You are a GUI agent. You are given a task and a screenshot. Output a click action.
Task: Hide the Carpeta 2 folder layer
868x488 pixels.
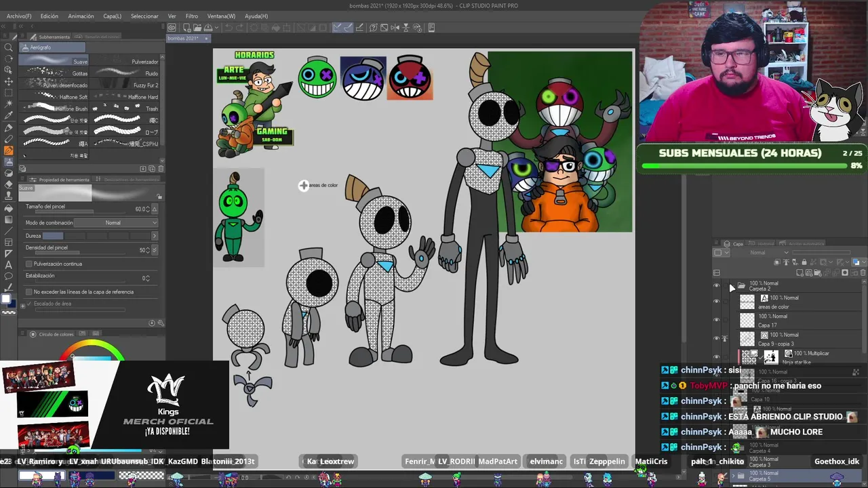coord(717,286)
